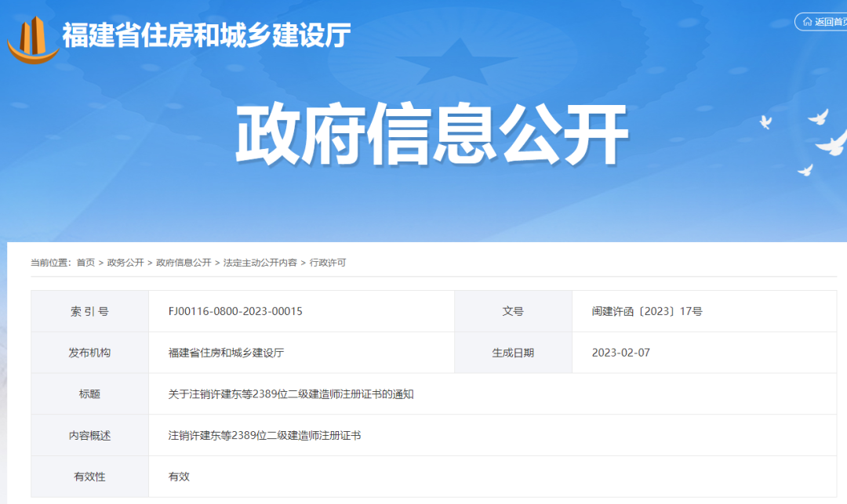
Task: Click the 生成日期 label cell
Action: (x=513, y=353)
